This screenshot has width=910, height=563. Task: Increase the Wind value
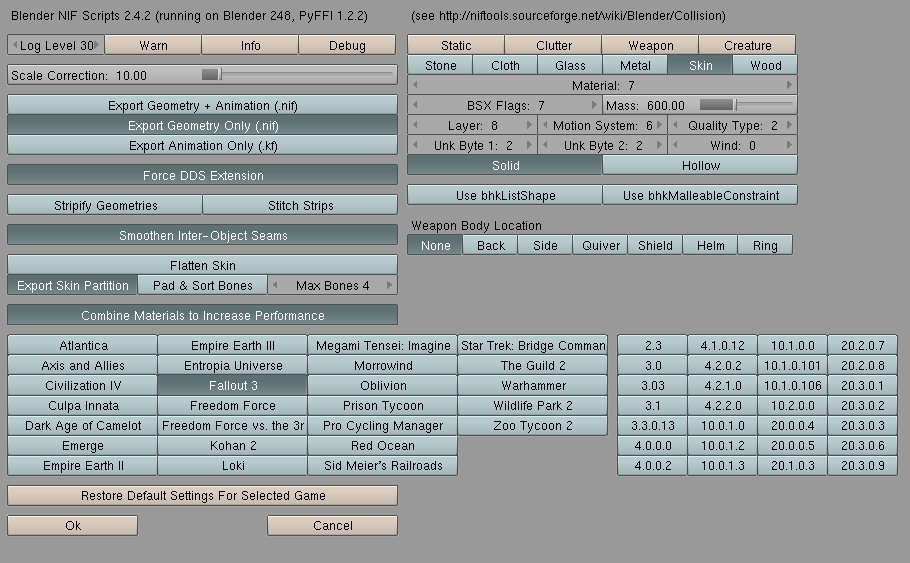[x=789, y=145]
